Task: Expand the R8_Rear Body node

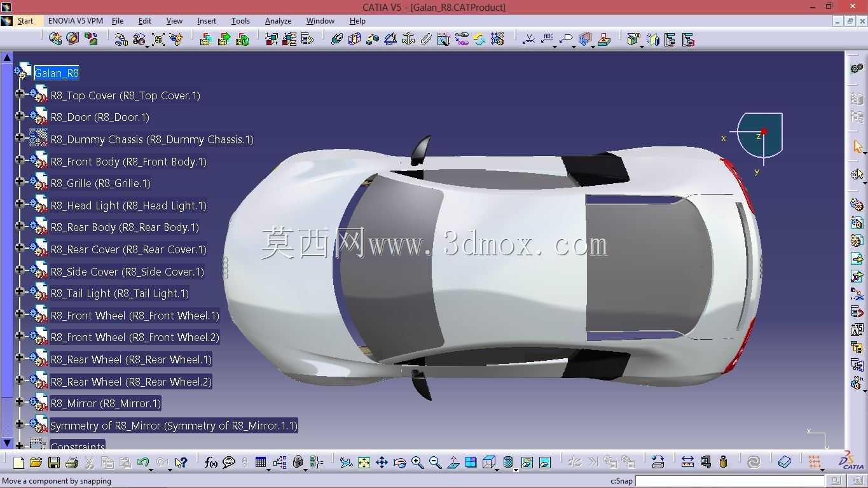Action: (20, 226)
